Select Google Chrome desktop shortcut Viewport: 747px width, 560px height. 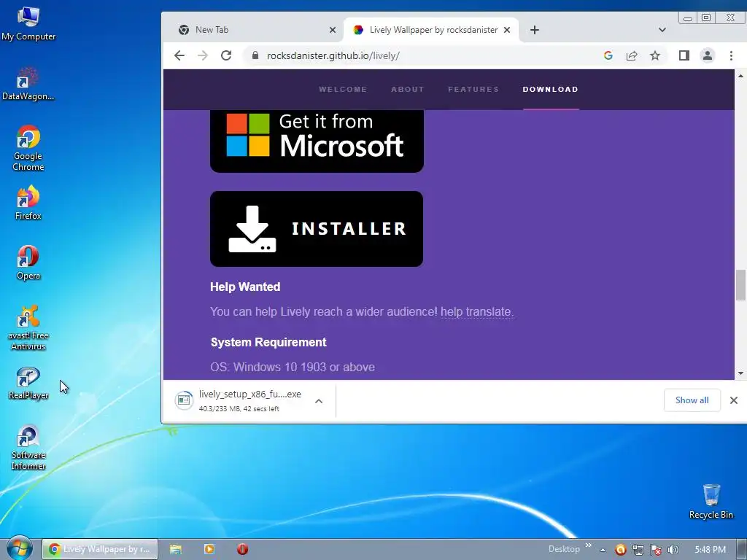pyautogui.click(x=28, y=148)
